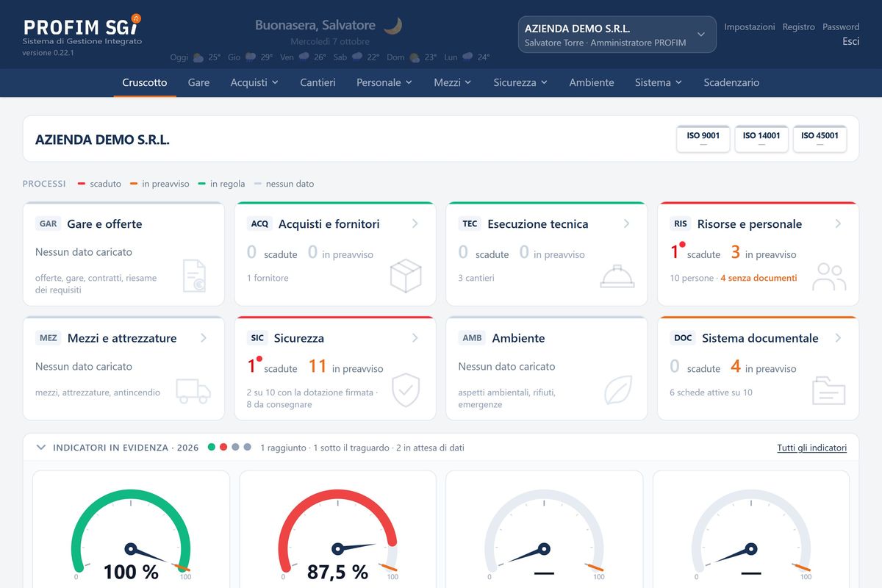Screen dimensions: 882x588
Task: Open Impostazioni settings link
Action: tap(750, 26)
